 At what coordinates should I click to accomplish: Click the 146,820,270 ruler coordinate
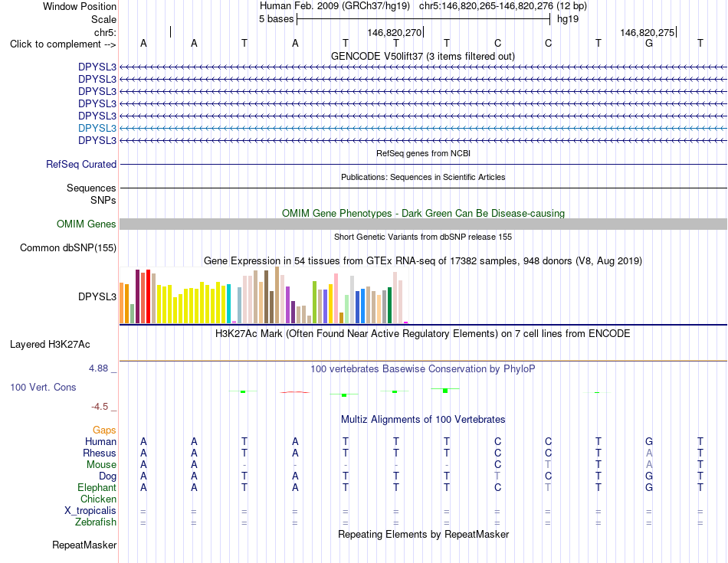[x=394, y=32]
